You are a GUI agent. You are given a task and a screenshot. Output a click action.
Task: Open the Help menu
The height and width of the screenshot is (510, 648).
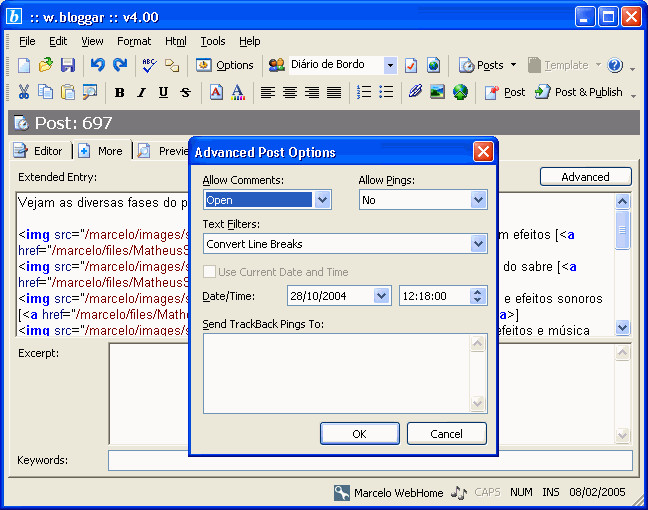[x=250, y=41]
